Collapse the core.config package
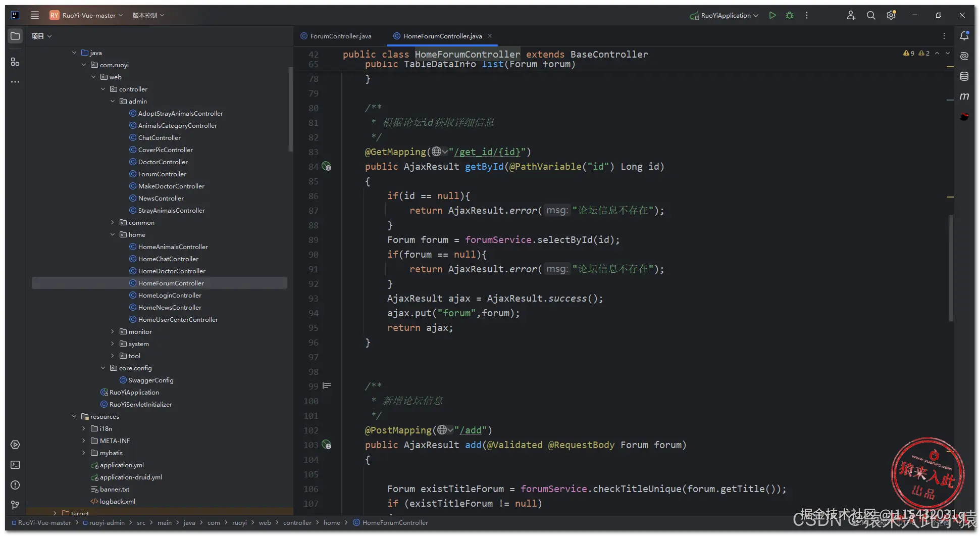This screenshot has width=980, height=536. [x=103, y=368]
